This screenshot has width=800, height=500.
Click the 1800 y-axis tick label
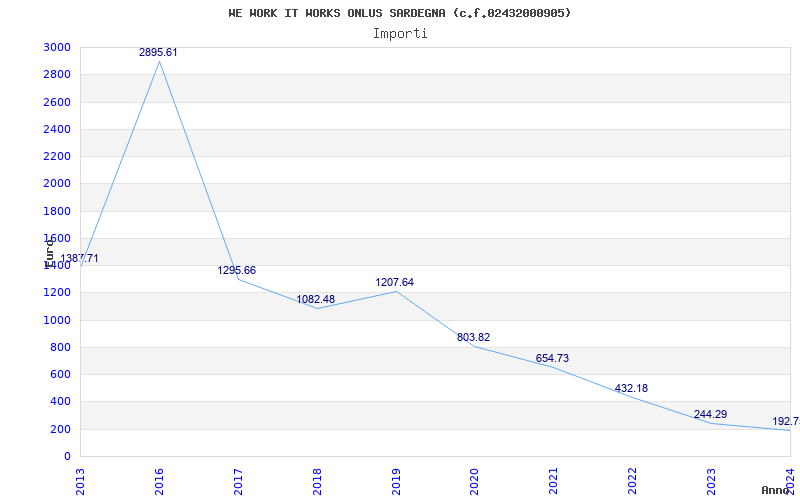[x=57, y=211]
